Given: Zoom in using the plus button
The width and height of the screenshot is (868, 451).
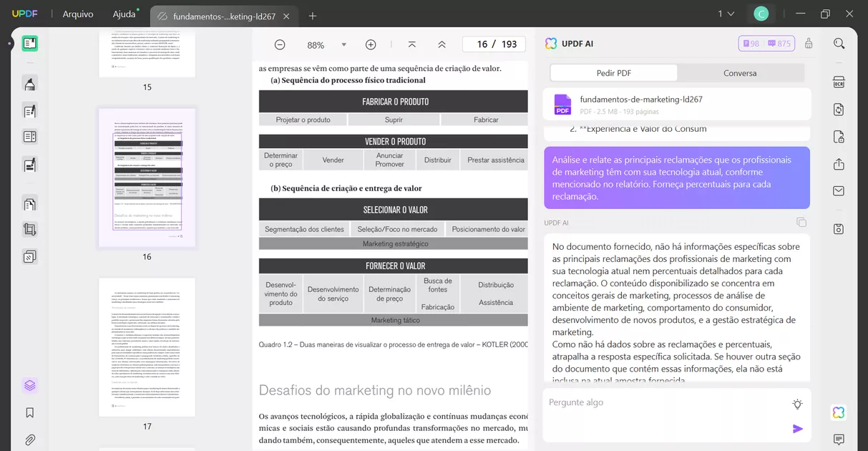Looking at the screenshot, I should click(371, 44).
